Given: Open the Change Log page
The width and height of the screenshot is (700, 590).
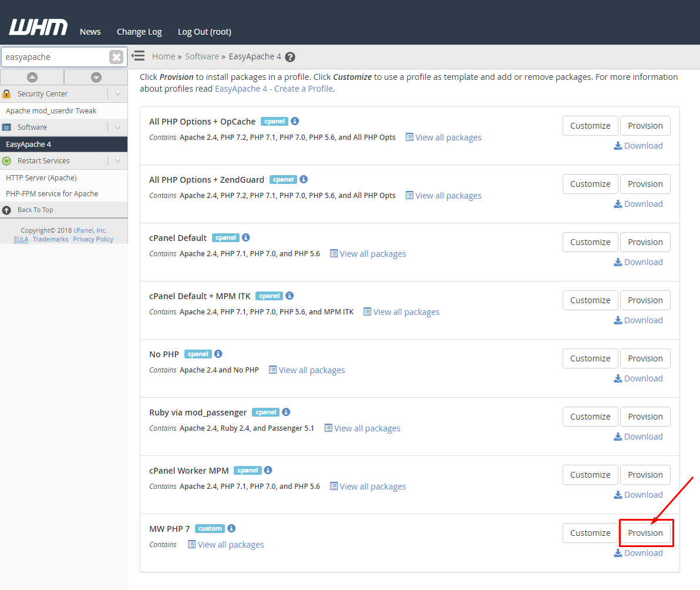Looking at the screenshot, I should click(x=139, y=32).
